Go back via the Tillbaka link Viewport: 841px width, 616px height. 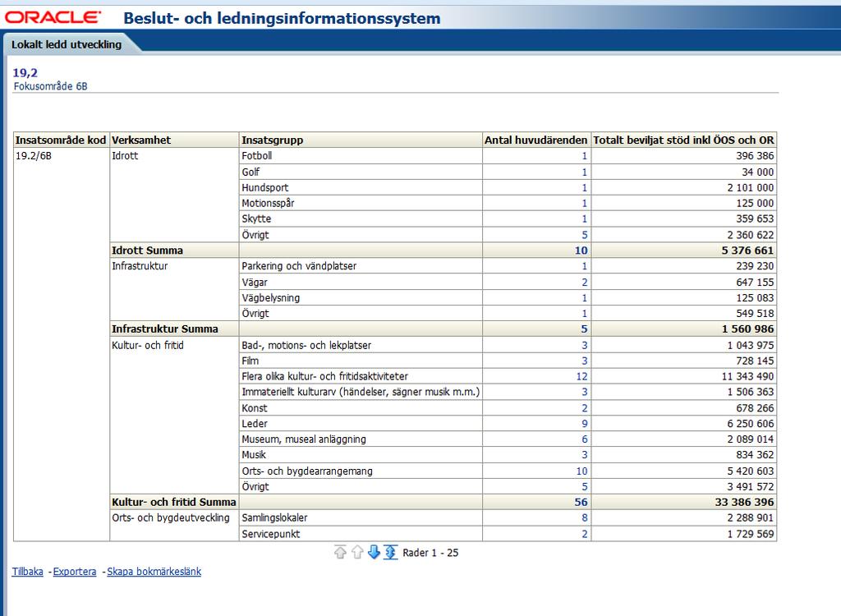(27, 572)
